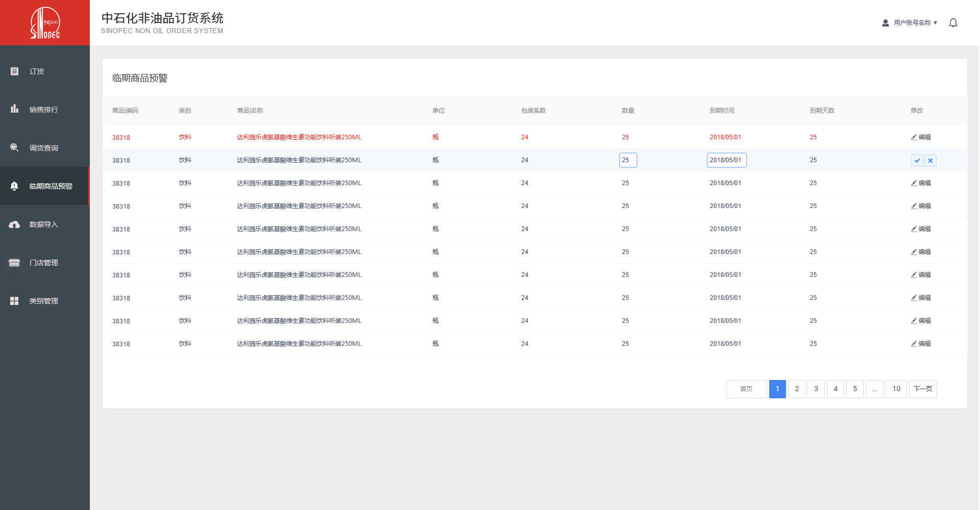Edit the first red highlighted row
Image resolution: width=980 pixels, height=510 pixels.
pyautogui.click(x=921, y=137)
